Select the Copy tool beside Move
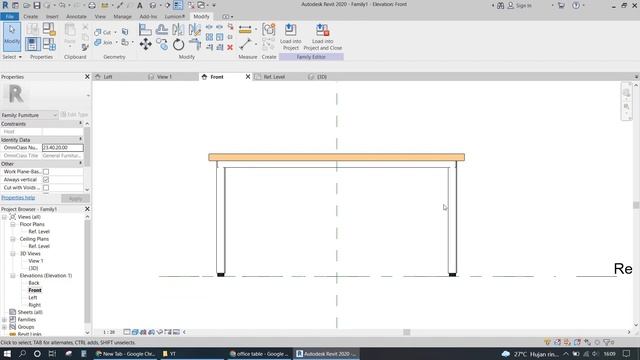Viewport: 640px width, 360px height. [x=162, y=44]
